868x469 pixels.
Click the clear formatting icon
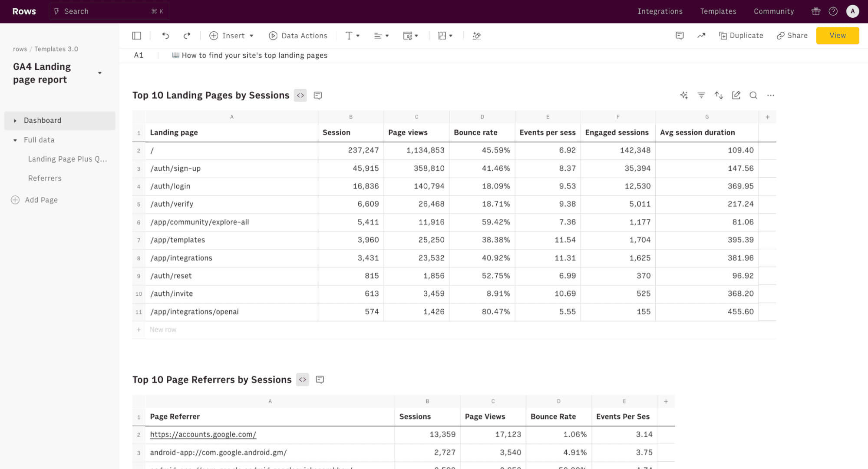point(477,36)
